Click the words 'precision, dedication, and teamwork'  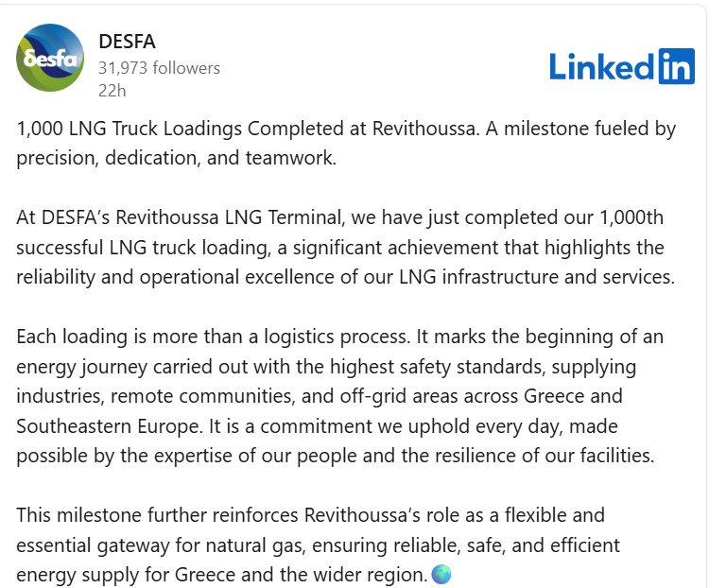click(x=177, y=158)
